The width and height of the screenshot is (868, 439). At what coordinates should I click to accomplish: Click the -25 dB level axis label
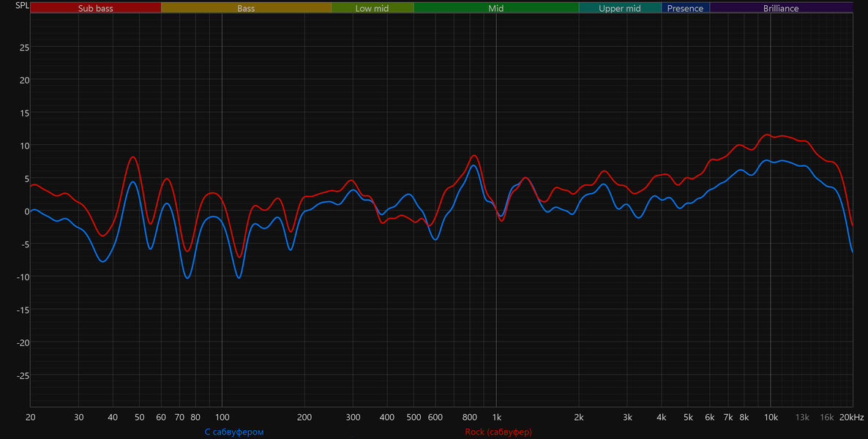(23, 375)
